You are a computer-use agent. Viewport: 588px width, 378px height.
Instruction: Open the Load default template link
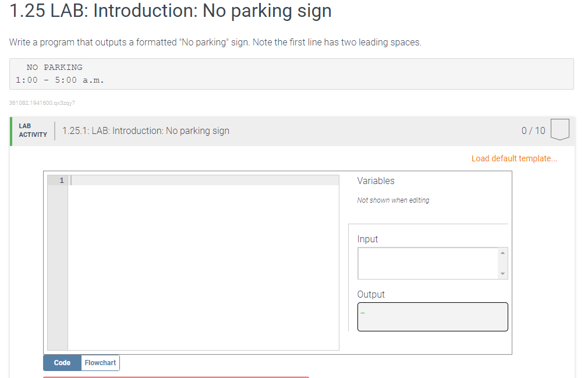pos(514,158)
